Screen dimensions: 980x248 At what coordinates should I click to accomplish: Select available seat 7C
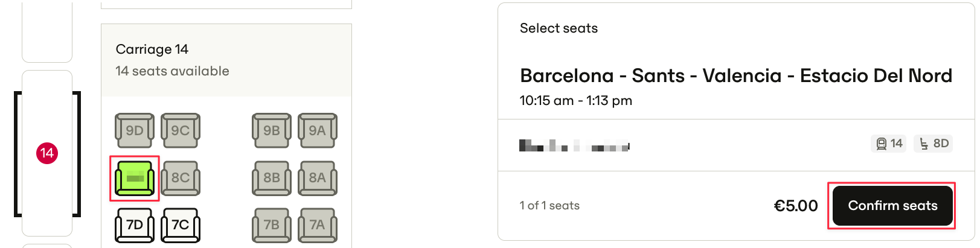pyautogui.click(x=181, y=225)
